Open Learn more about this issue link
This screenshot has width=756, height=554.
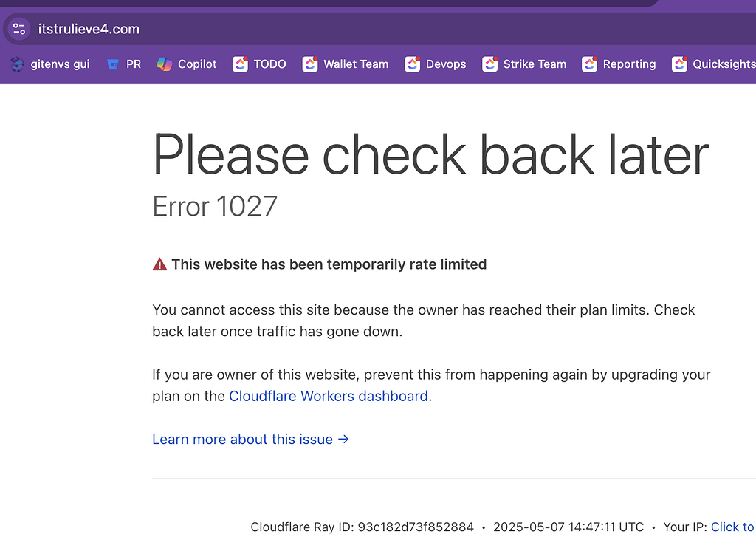(251, 440)
